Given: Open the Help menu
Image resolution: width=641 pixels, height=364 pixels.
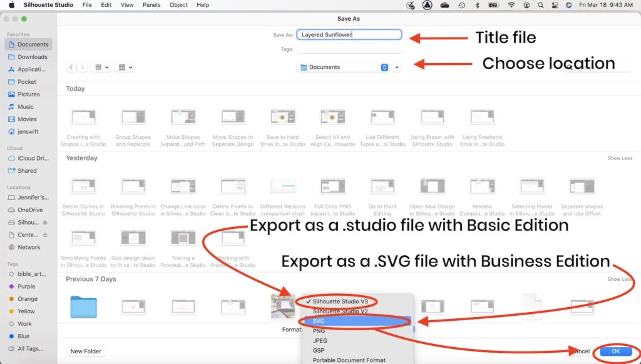Looking at the screenshot, I should [203, 5].
